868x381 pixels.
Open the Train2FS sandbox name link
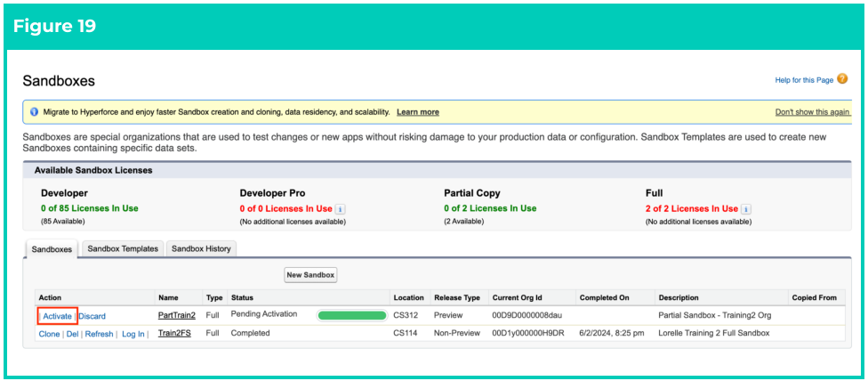(x=174, y=333)
